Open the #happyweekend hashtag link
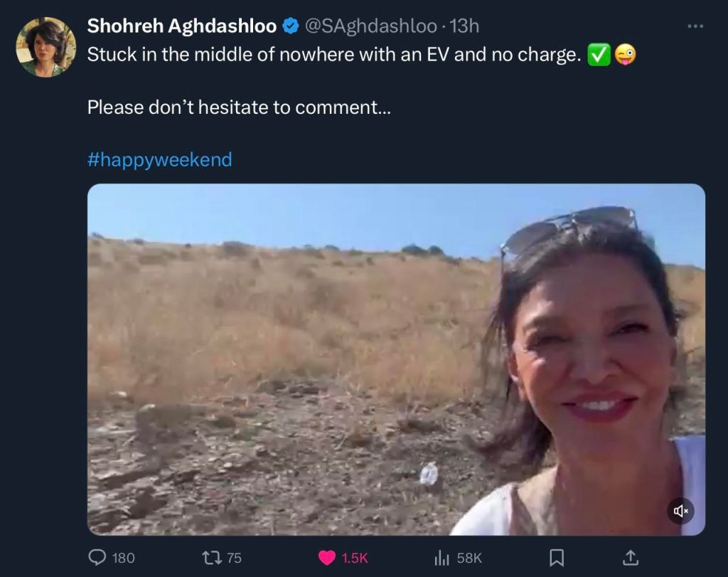Screen dimensions: 728x577 point(159,159)
